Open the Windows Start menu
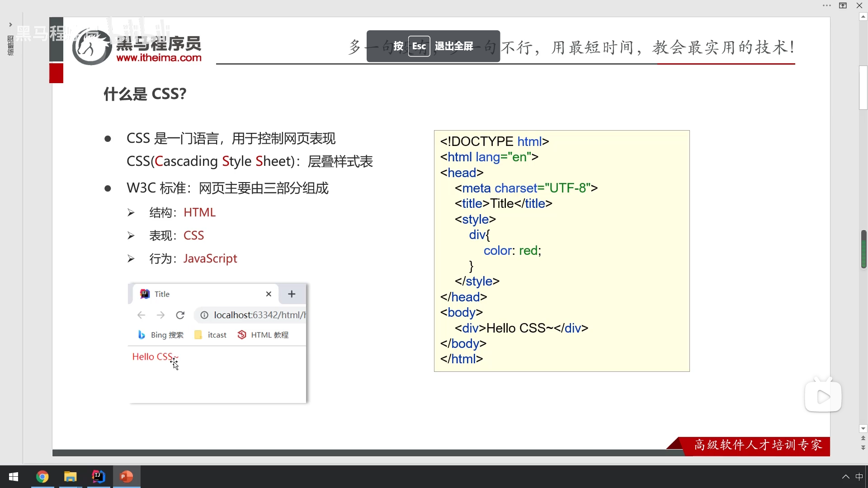 coord(14,477)
